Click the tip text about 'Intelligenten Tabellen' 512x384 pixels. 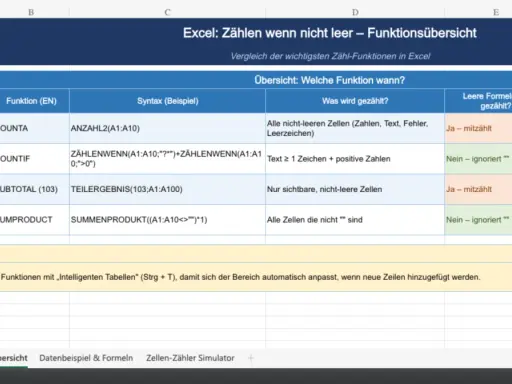coord(240,277)
